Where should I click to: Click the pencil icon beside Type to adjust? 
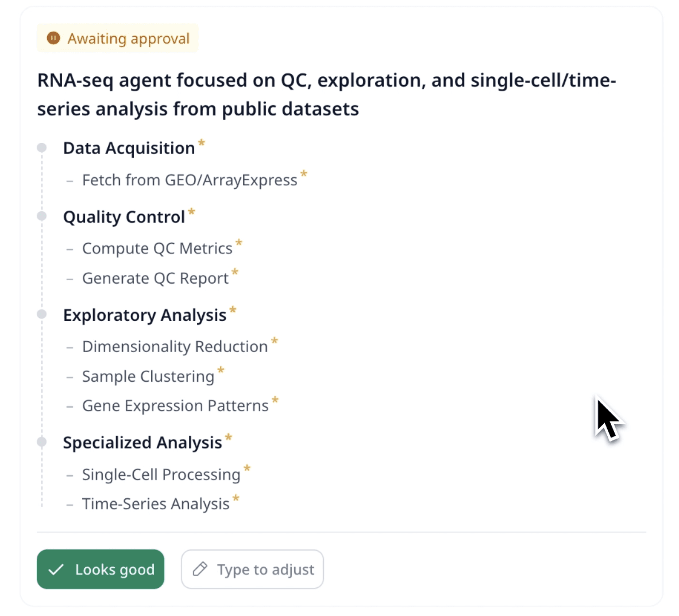pyautogui.click(x=200, y=569)
